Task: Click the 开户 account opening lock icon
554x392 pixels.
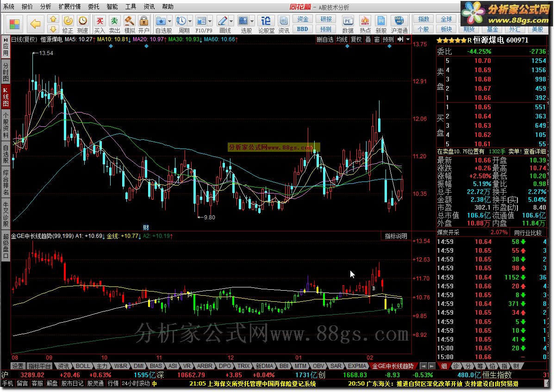Action: tap(143, 25)
